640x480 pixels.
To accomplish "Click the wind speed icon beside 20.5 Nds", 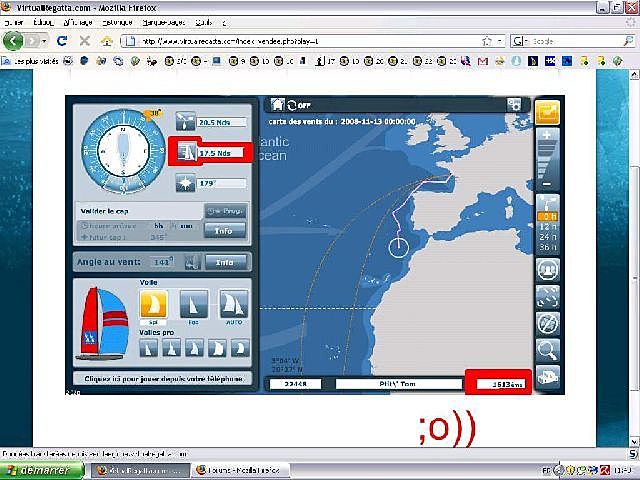I will 185,121.
